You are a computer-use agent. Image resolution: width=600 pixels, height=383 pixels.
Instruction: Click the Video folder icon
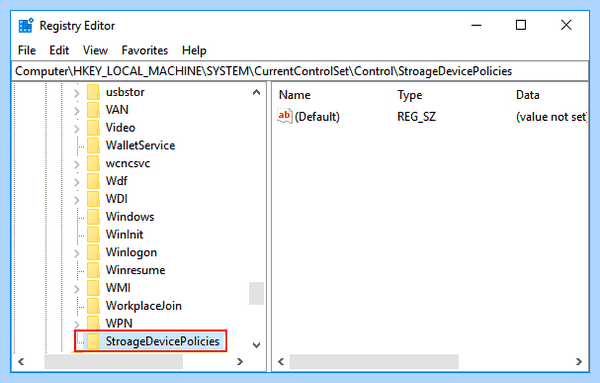[93, 128]
